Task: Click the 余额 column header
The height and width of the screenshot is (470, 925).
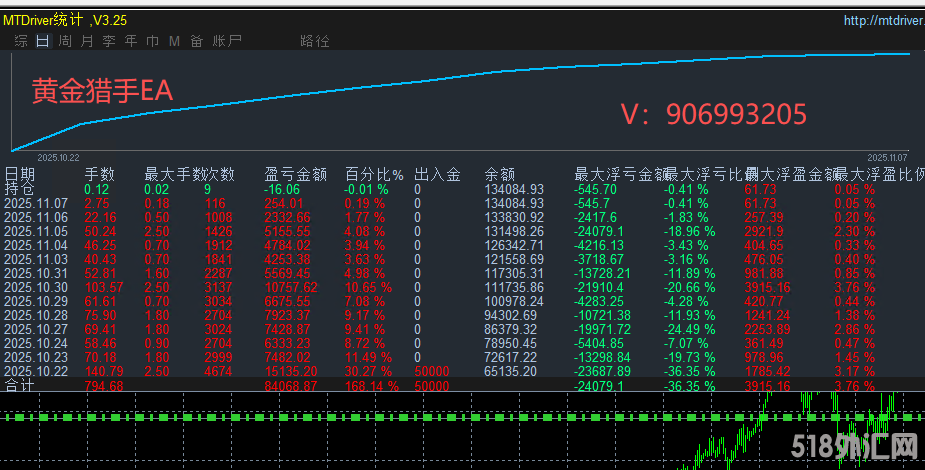Action: [500, 175]
